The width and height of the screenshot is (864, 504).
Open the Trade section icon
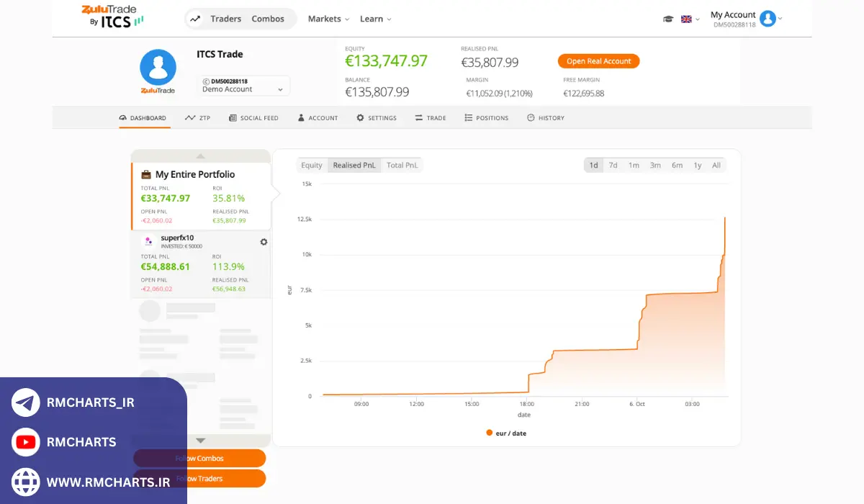[x=420, y=117]
